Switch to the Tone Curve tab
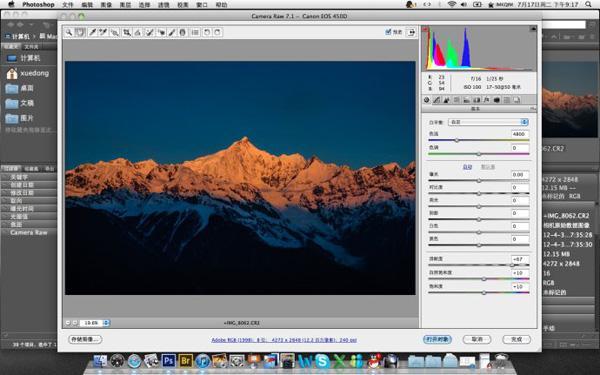 point(437,100)
